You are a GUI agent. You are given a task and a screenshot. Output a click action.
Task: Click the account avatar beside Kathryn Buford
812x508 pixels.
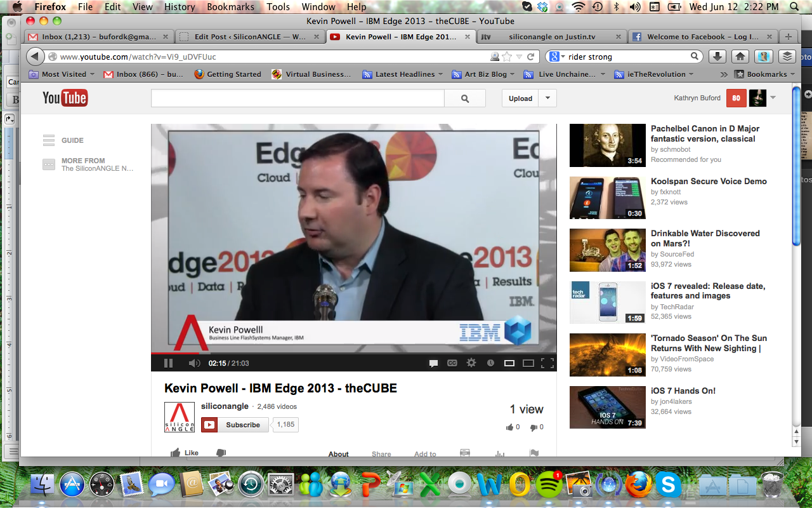[757, 98]
